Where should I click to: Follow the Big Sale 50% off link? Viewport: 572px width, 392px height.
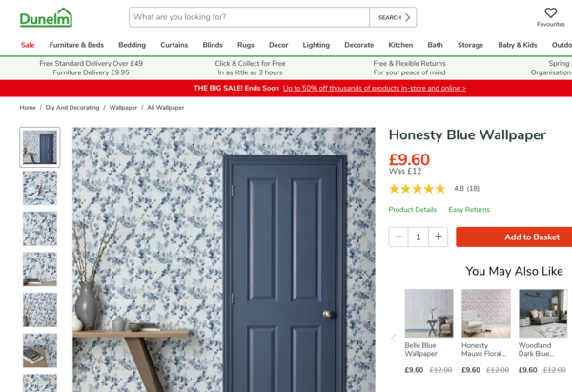[375, 88]
